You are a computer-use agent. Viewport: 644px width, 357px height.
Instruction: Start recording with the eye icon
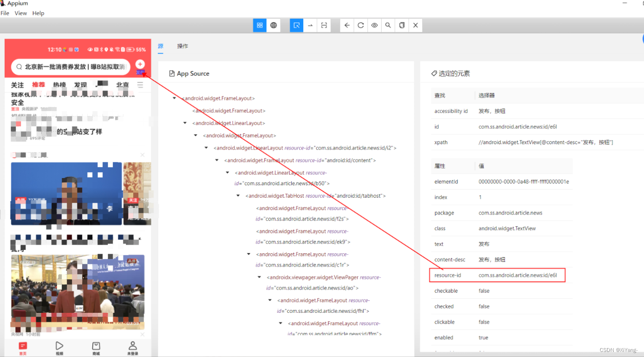(x=374, y=25)
